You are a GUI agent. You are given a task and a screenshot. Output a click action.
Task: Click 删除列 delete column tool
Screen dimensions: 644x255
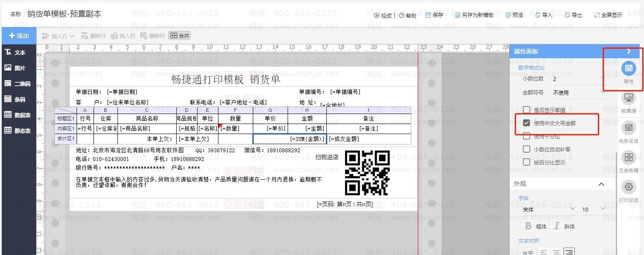tap(153, 36)
